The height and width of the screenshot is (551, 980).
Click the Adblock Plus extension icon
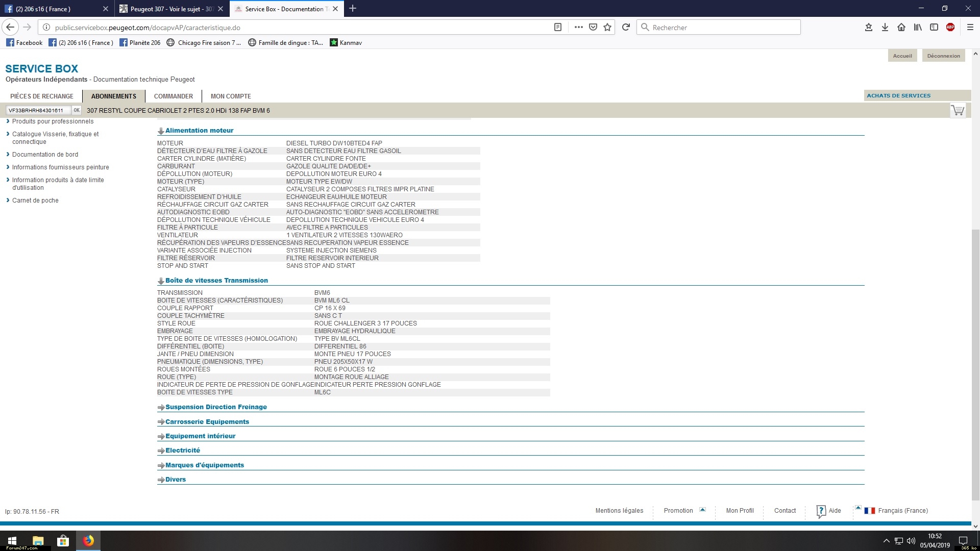point(950,28)
